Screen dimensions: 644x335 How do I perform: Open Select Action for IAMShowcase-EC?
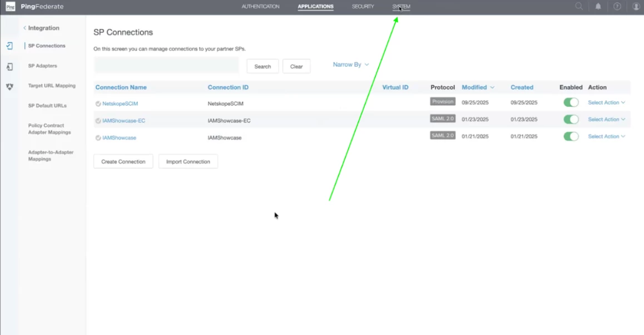coord(607,119)
